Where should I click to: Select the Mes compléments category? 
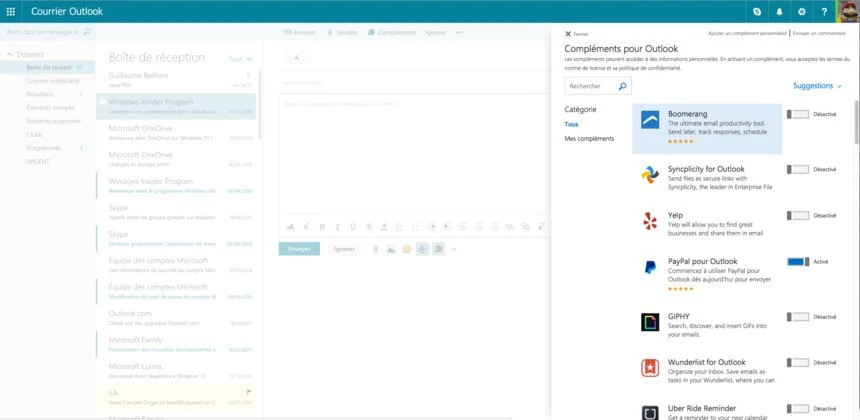589,139
